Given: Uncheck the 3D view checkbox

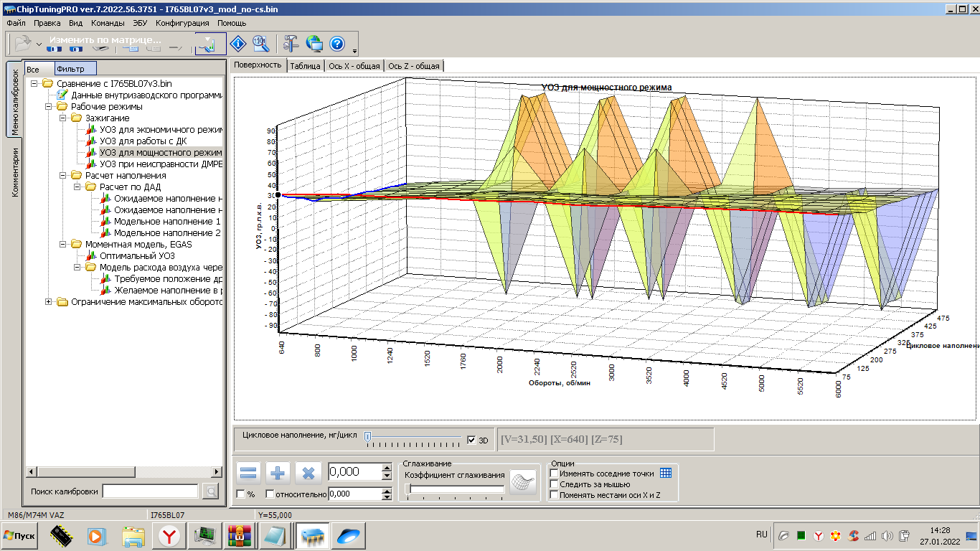Looking at the screenshot, I should tap(471, 440).
